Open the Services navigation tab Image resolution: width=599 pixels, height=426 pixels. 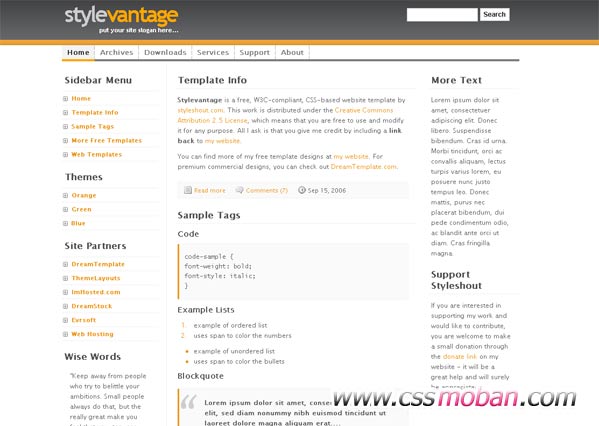pyautogui.click(x=213, y=52)
